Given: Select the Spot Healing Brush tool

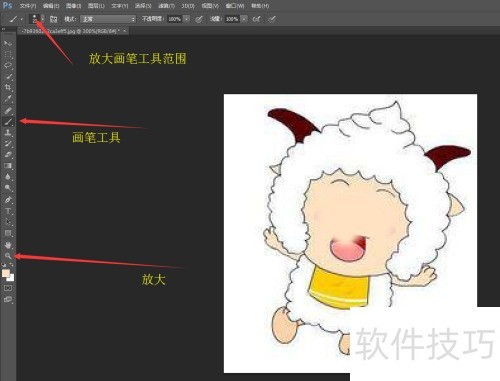Looking at the screenshot, I should tap(8, 110).
